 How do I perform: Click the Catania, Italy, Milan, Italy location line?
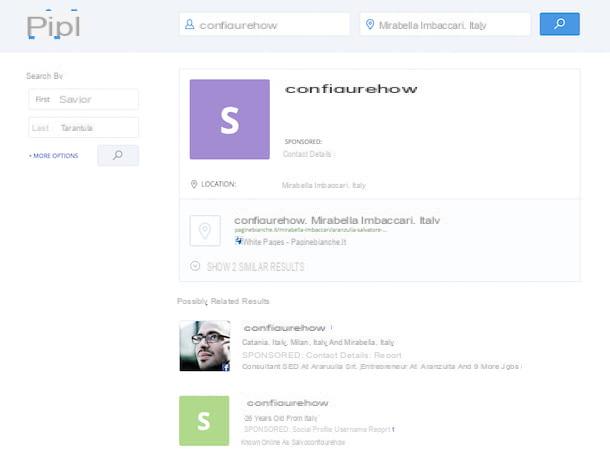point(318,342)
